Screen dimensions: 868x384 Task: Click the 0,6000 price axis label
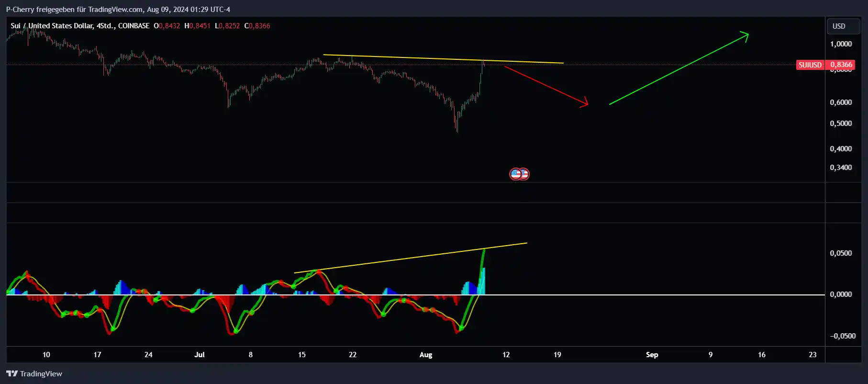[841, 102]
